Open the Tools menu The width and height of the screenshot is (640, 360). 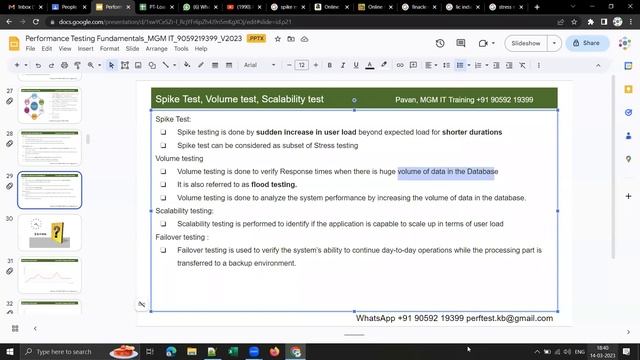point(181,49)
